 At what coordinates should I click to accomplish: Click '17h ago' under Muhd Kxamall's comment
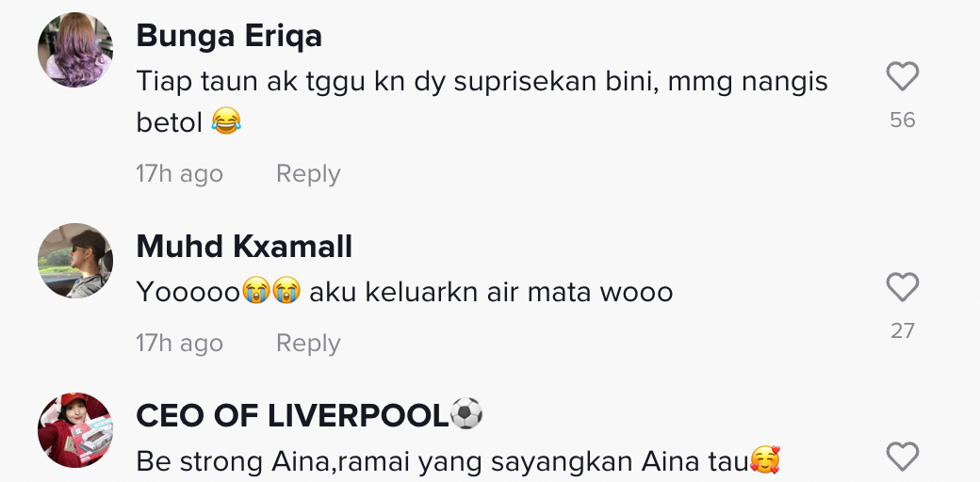[179, 343]
